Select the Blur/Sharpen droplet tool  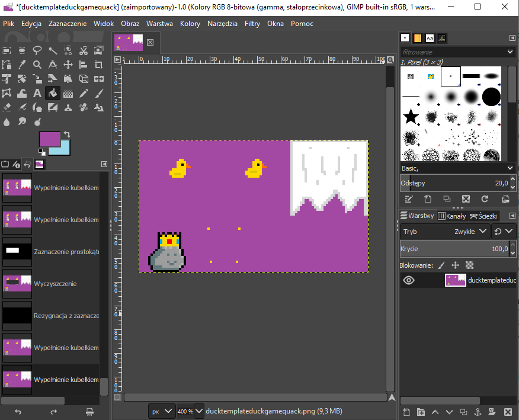(x=7, y=122)
